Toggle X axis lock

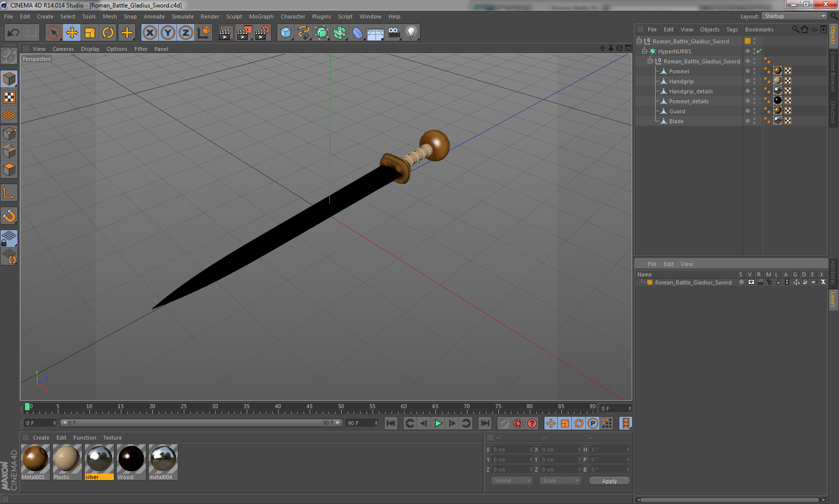tap(149, 33)
